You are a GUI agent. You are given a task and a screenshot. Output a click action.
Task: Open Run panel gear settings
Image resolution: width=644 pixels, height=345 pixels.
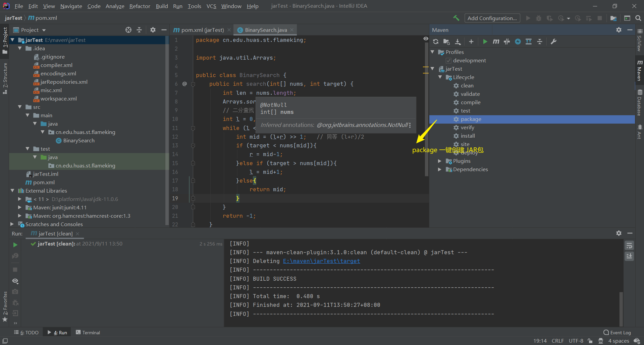click(619, 233)
